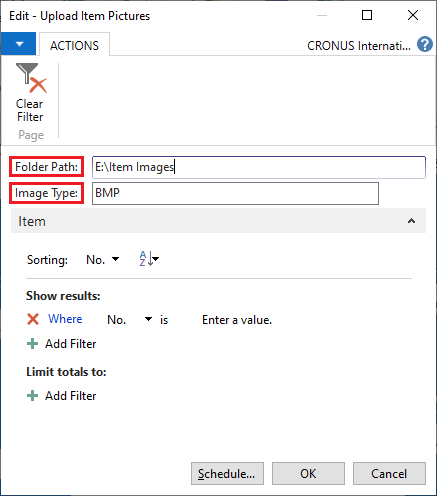The image size is (437, 496).
Task: Click the 'is' operator text in filter row
Action: 164,320
